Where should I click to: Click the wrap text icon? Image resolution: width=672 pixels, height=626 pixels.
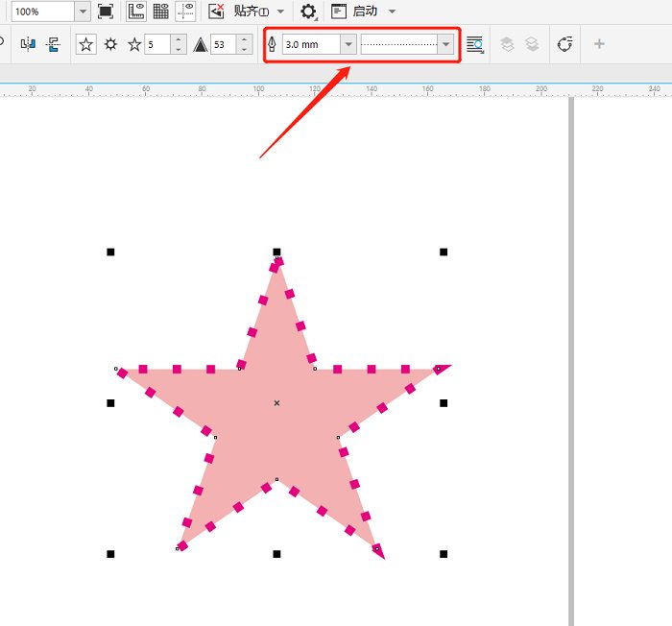(x=475, y=44)
